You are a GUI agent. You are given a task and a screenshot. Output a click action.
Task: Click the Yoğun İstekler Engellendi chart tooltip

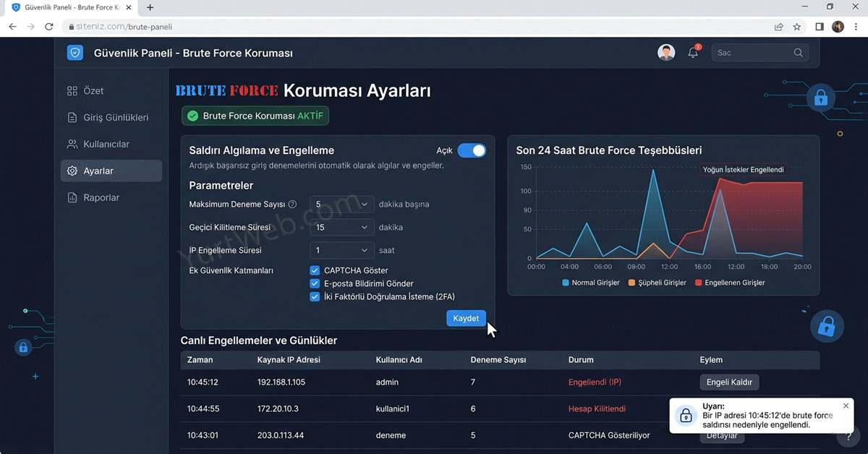743,170
